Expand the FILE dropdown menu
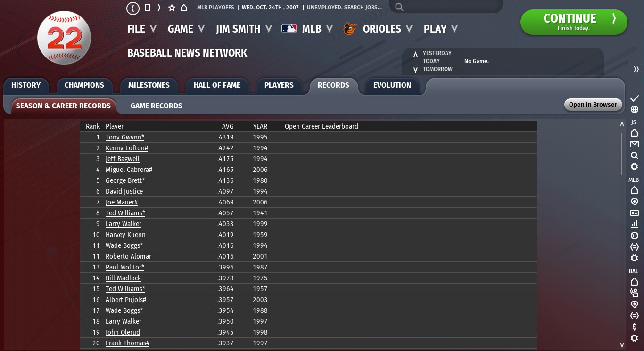Viewport: 644px width, 351px height. click(141, 29)
